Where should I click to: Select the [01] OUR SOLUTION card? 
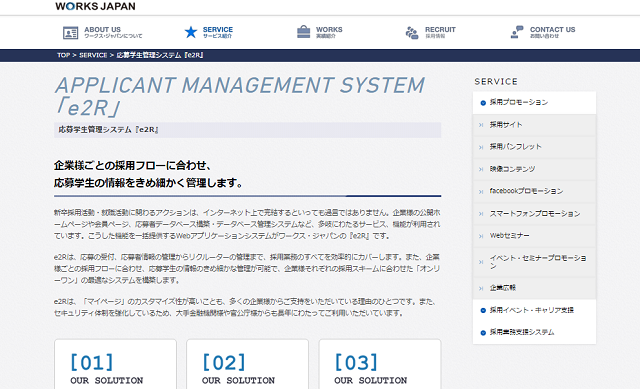click(x=116, y=364)
